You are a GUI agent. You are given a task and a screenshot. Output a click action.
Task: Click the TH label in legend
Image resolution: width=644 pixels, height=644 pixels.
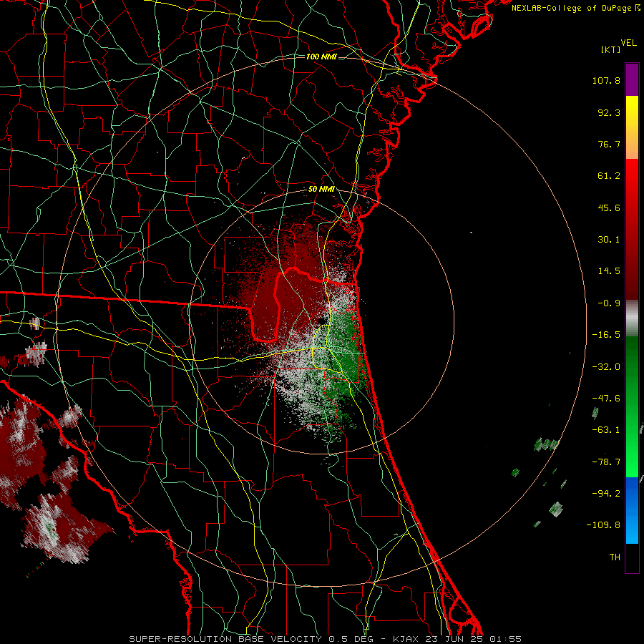click(x=615, y=557)
